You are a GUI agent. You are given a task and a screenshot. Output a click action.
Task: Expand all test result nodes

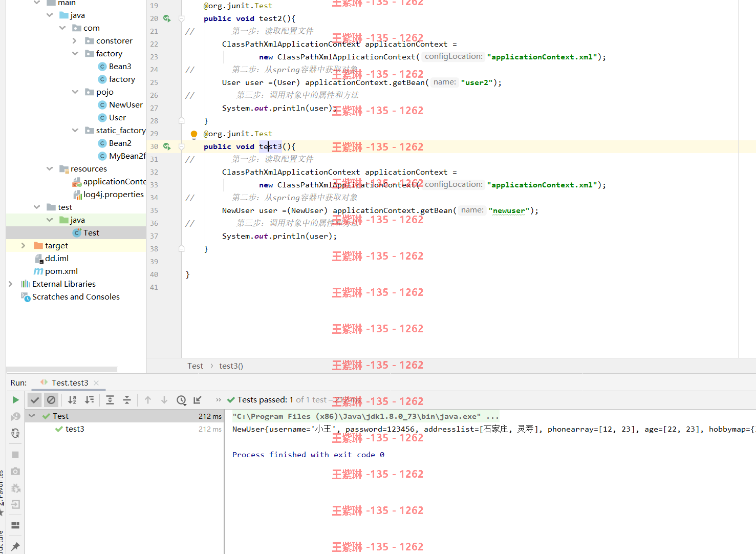[110, 400]
